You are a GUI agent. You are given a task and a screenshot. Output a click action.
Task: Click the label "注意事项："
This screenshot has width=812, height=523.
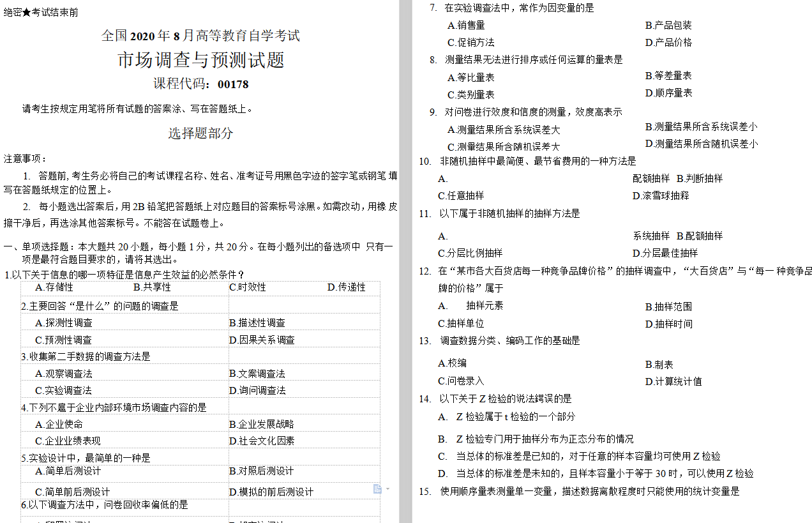26,158
